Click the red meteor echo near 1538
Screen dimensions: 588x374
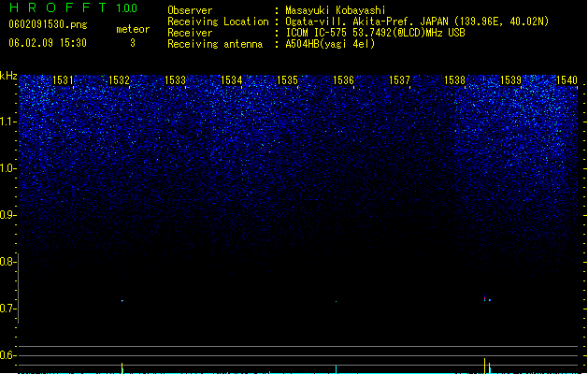484,298
